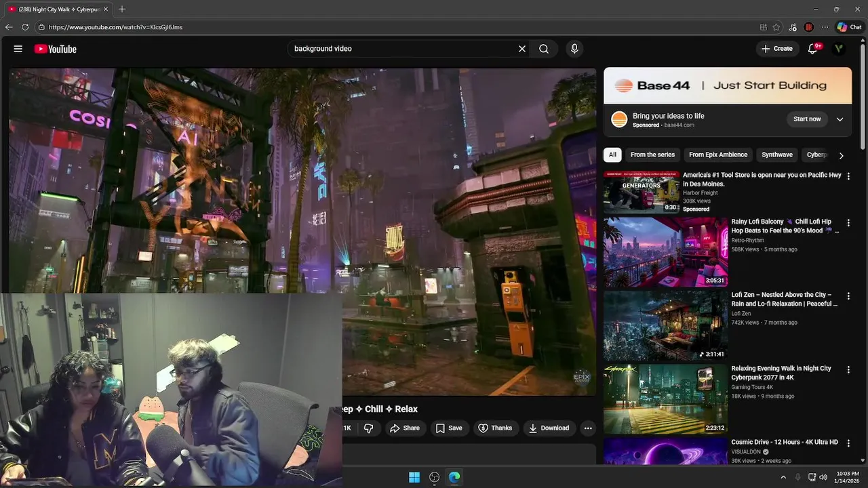Screen dimensions: 868x488
Task: Open options for Lofi Zen video
Action: [848, 296]
